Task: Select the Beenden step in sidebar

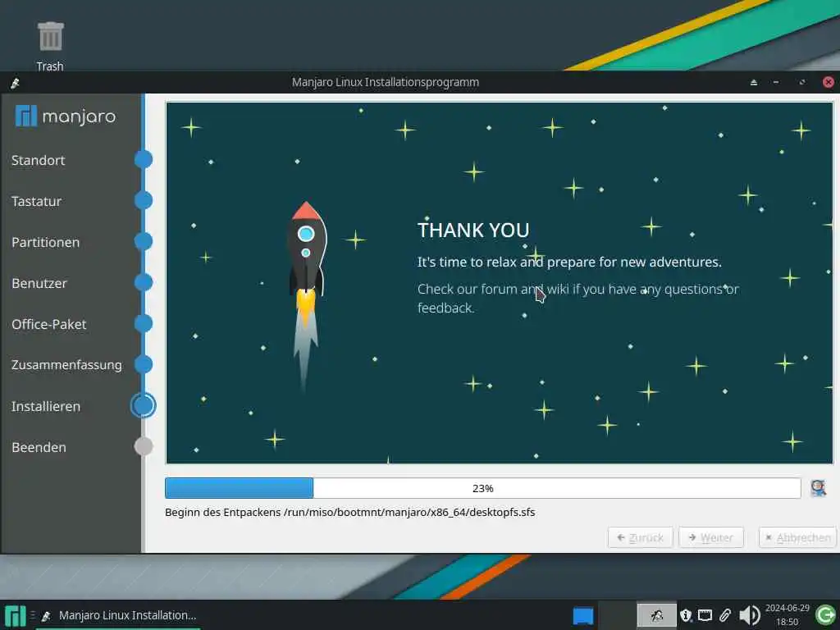Action: point(39,447)
